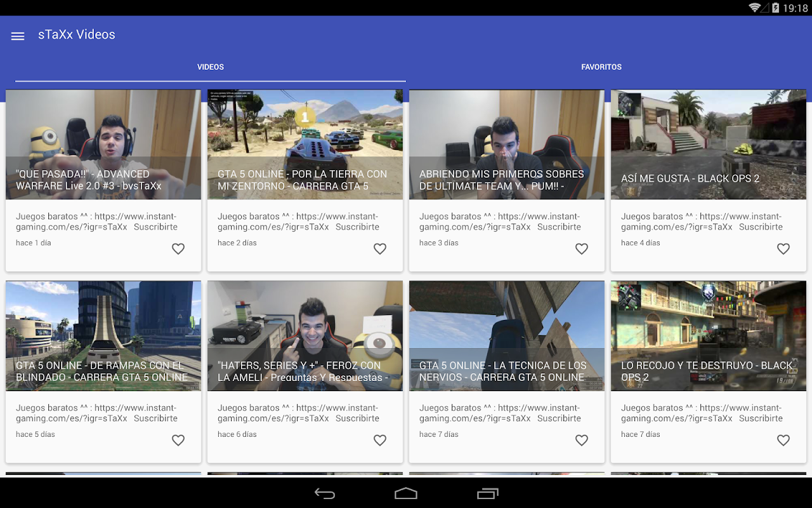
Task: Favorite the "QUE PASADA!!" Advanced Warfare video
Action: [x=178, y=249]
